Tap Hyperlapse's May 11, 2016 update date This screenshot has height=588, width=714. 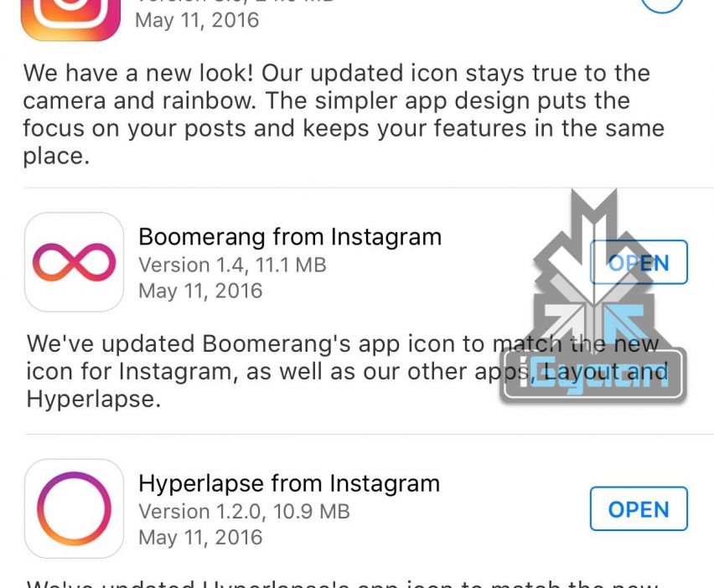(x=200, y=538)
